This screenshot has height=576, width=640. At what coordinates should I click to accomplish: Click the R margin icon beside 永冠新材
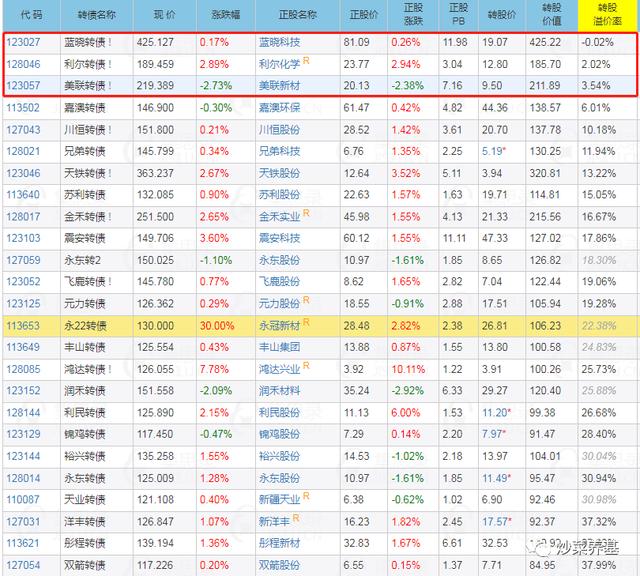306,322
